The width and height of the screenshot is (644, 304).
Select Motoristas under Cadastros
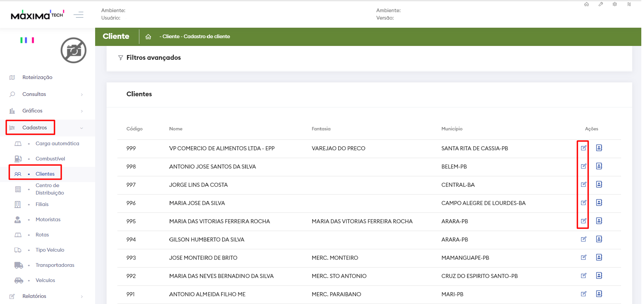click(x=48, y=220)
